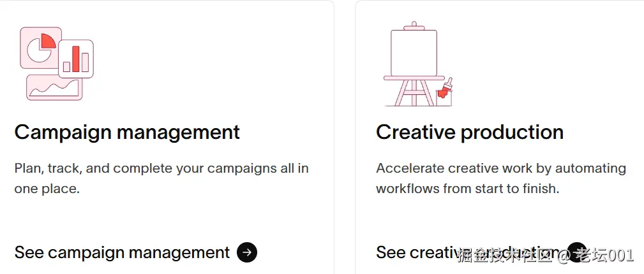The image size is (644, 274).
Task: Click the line graph illustration
Action: click(x=54, y=87)
